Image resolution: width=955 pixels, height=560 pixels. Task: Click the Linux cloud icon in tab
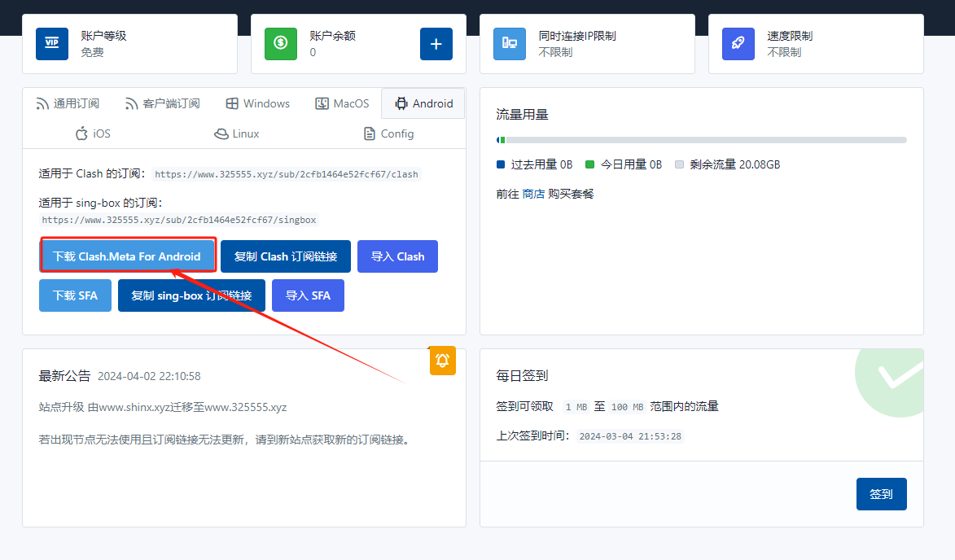[x=221, y=134]
